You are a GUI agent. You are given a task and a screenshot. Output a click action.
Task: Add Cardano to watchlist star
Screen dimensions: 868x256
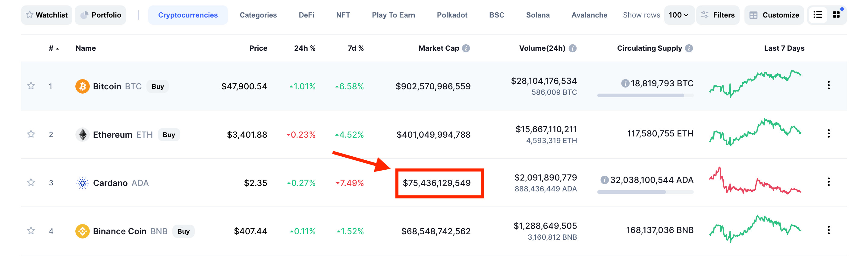pyautogui.click(x=31, y=182)
